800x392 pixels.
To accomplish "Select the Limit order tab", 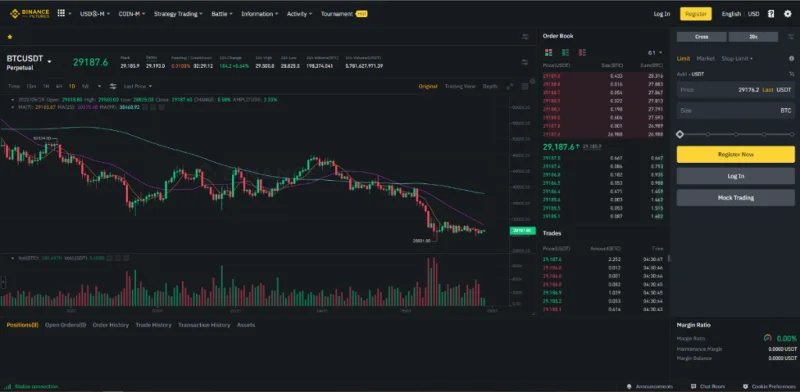I will pos(683,59).
